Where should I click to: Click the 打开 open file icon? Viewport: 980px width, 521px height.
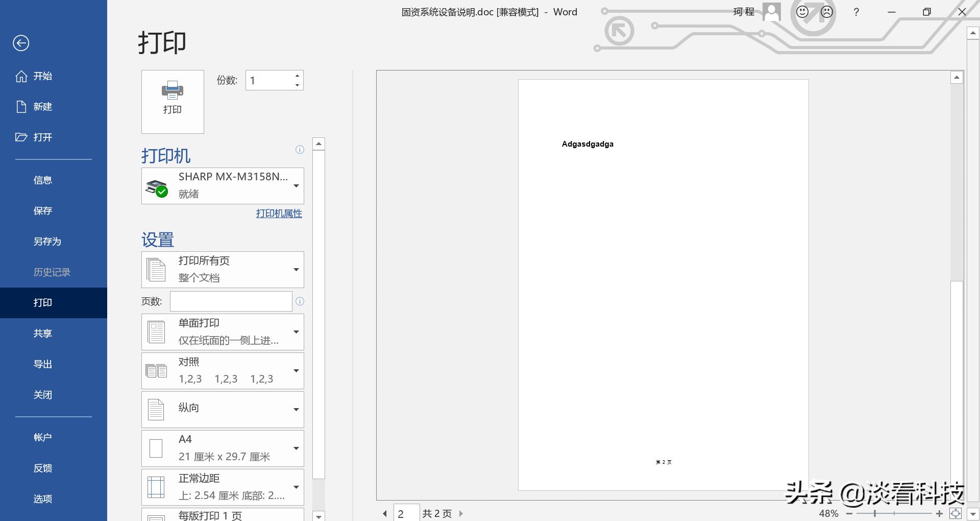[x=21, y=137]
